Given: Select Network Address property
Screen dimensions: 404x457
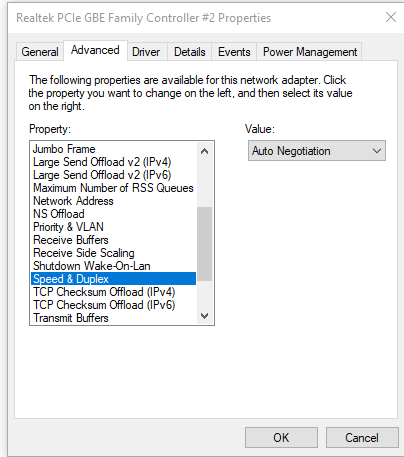Looking at the screenshot, I should pos(113,201).
